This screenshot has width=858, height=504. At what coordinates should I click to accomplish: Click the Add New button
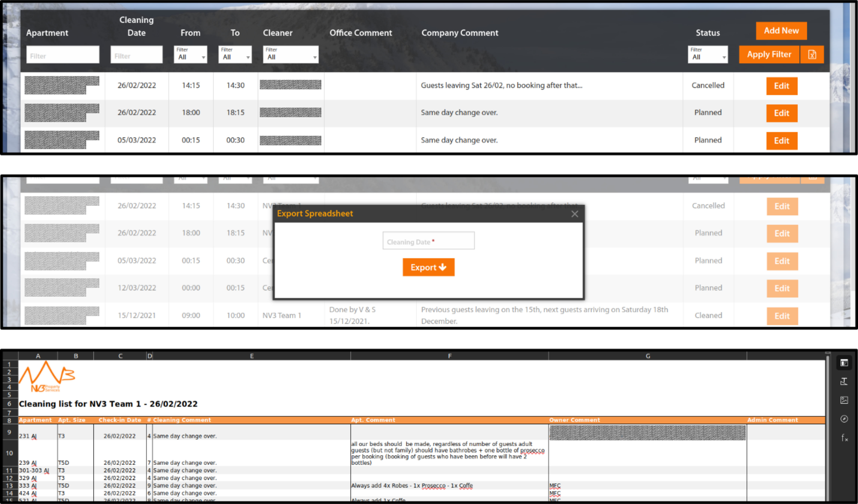(x=781, y=31)
